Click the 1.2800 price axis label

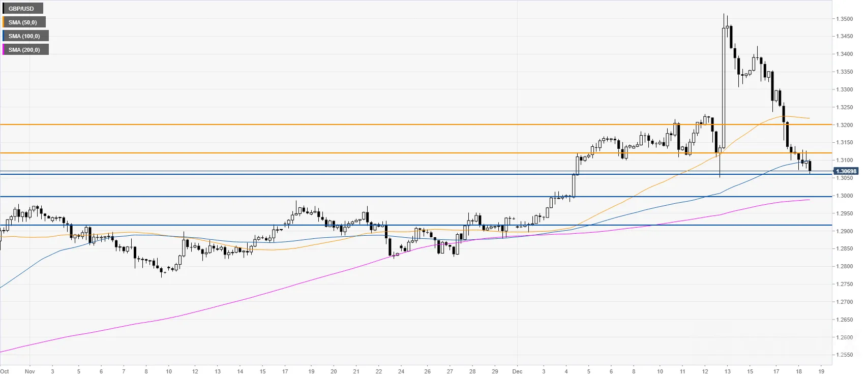coord(845,266)
